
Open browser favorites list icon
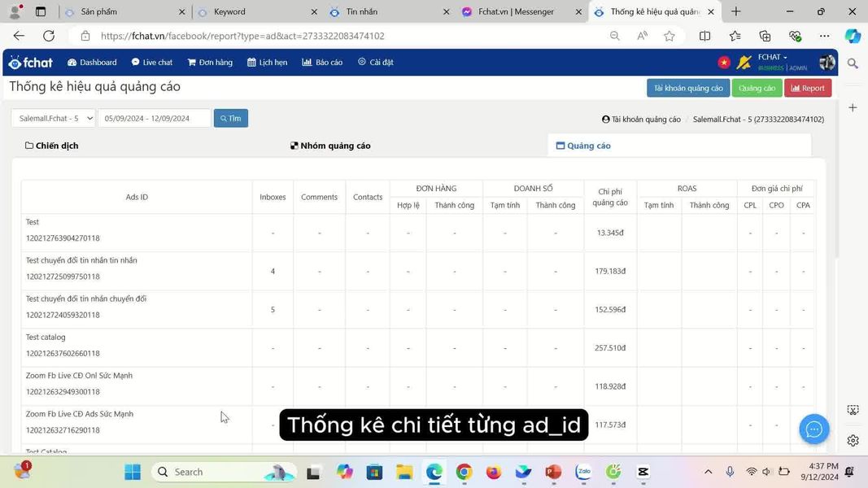pyautogui.click(x=735, y=36)
